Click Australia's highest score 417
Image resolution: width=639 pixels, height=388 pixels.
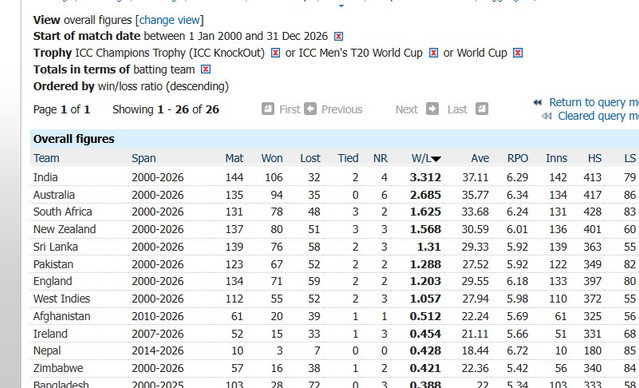[x=592, y=195]
